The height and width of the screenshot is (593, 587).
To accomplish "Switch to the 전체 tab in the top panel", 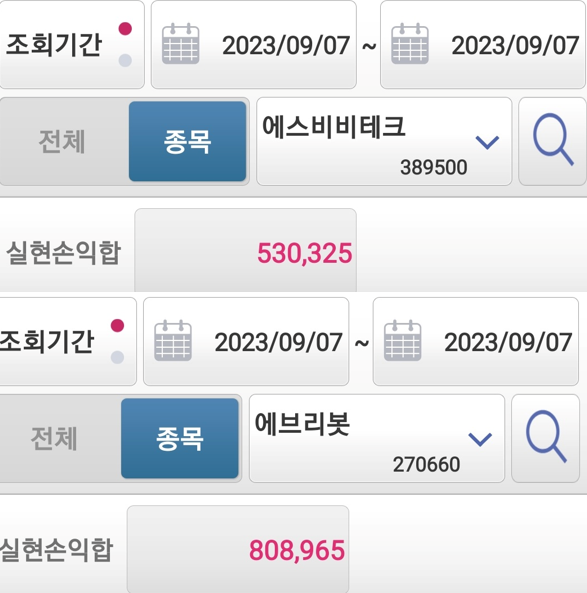I will coord(62,141).
